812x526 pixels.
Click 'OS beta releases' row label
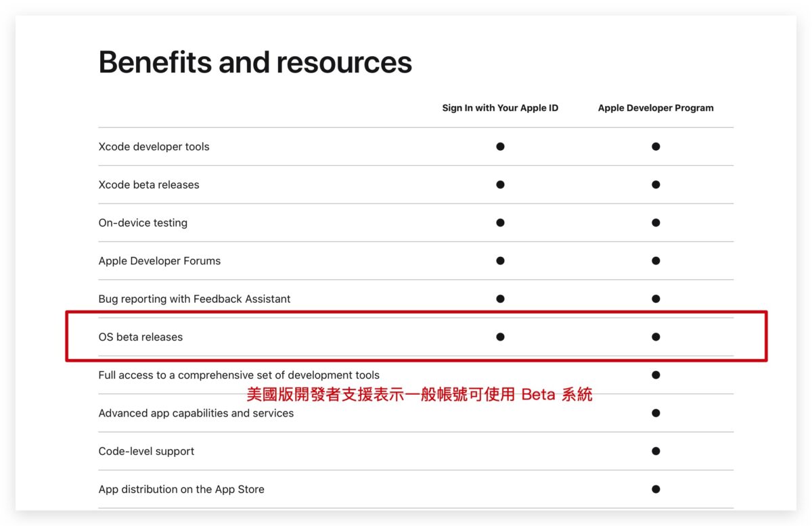[141, 337]
